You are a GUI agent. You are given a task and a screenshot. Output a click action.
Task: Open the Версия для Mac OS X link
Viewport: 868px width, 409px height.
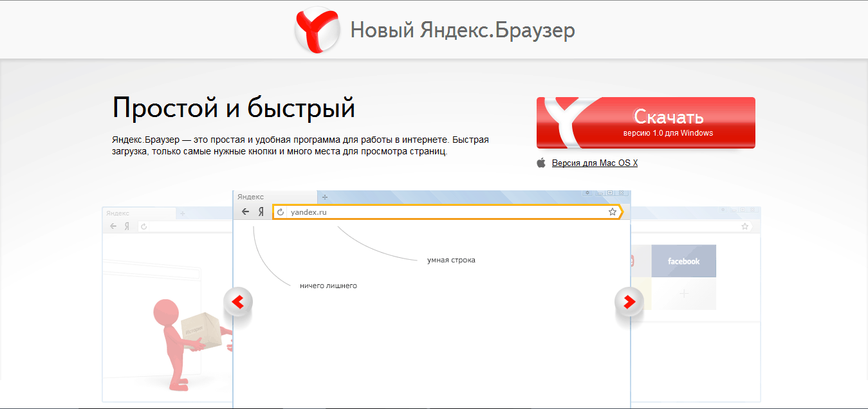(x=595, y=163)
